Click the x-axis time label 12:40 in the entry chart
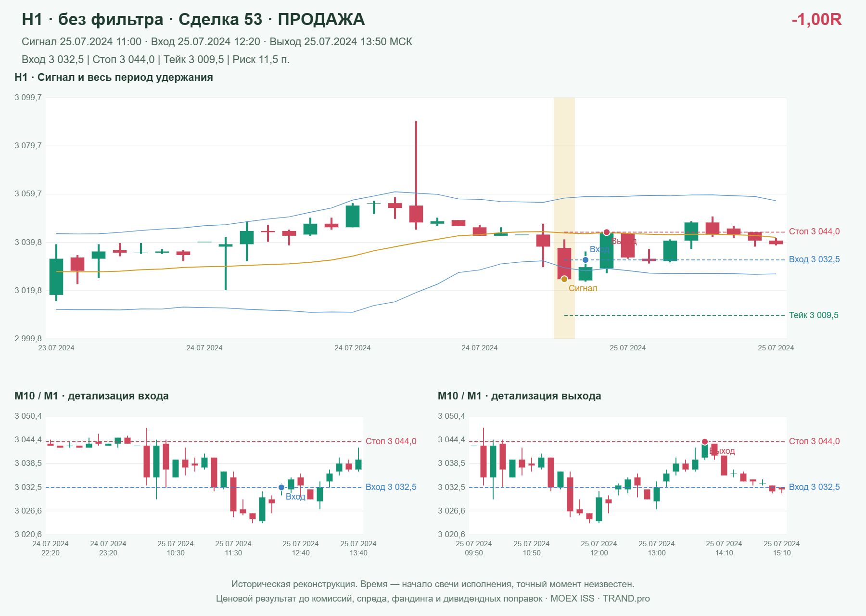866x616 pixels. pyautogui.click(x=301, y=553)
